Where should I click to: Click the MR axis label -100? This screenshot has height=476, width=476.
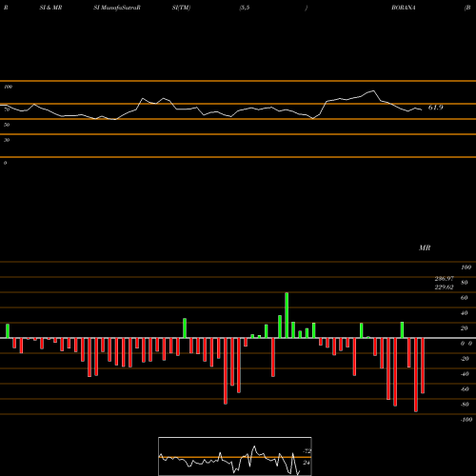[x=466, y=420]
